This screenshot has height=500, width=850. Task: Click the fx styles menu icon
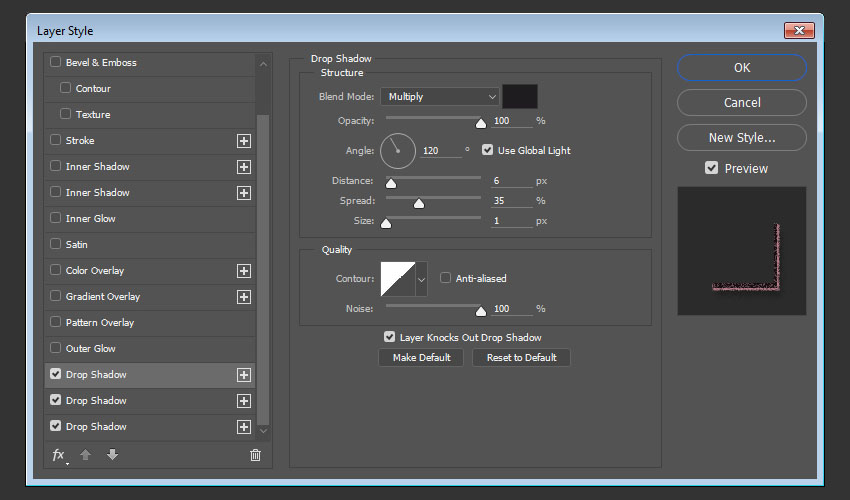[59, 455]
